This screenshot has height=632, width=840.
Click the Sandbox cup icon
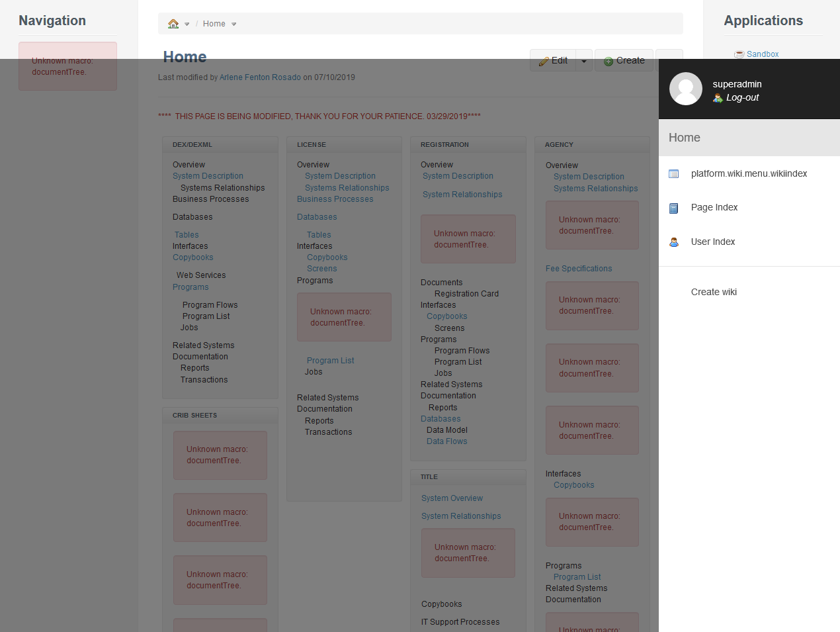point(739,54)
